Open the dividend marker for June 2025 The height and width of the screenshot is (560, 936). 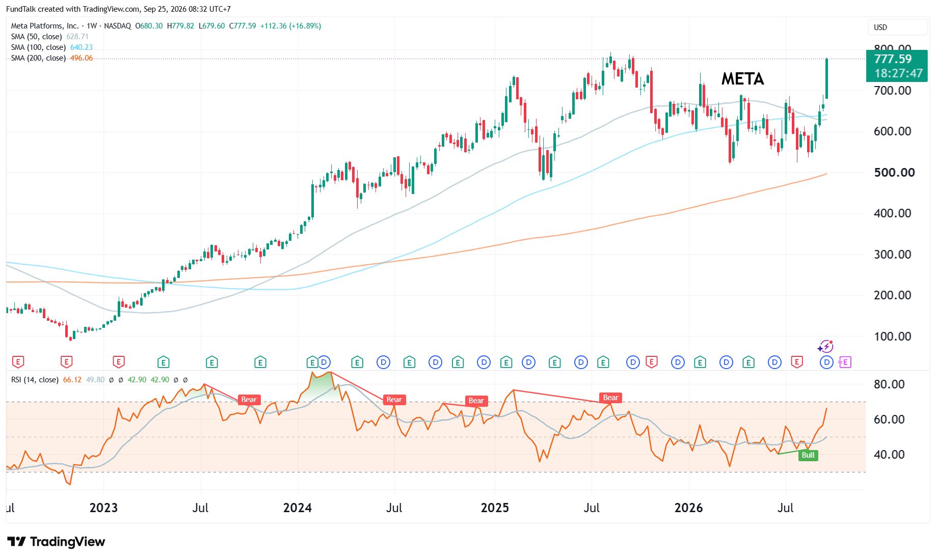581,362
